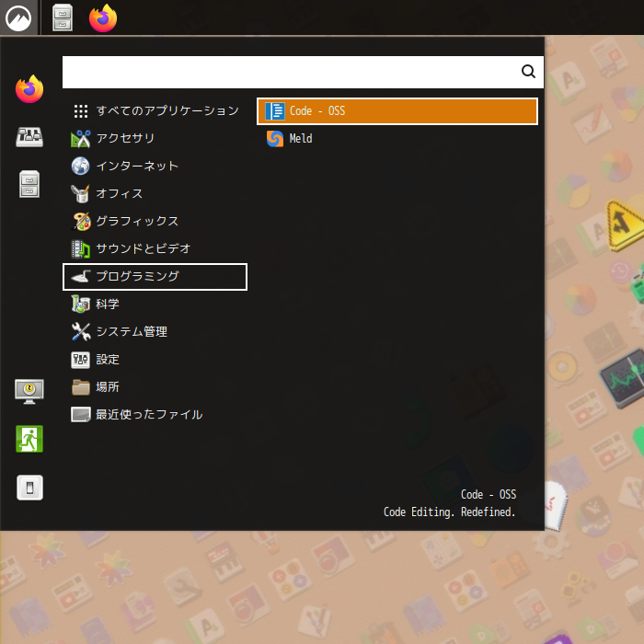Select オフィス category
Viewport: 644px width, 644px height.
click(x=155, y=193)
